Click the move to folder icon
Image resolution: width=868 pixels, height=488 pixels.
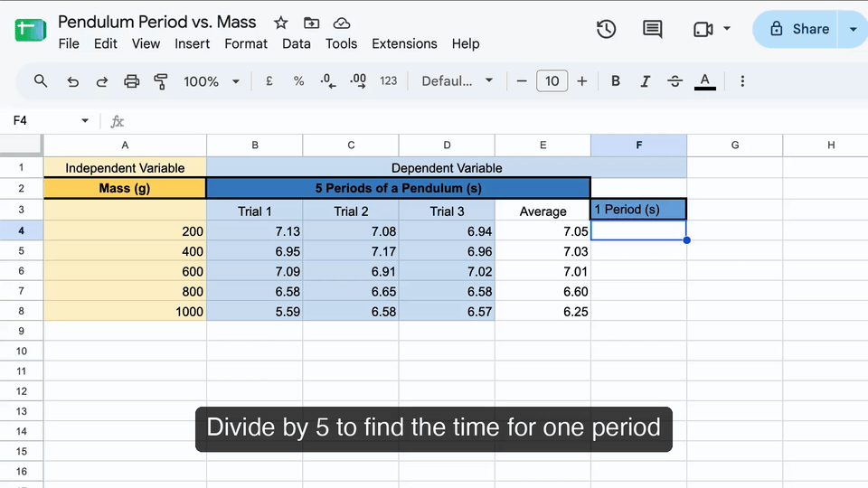click(x=312, y=23)
